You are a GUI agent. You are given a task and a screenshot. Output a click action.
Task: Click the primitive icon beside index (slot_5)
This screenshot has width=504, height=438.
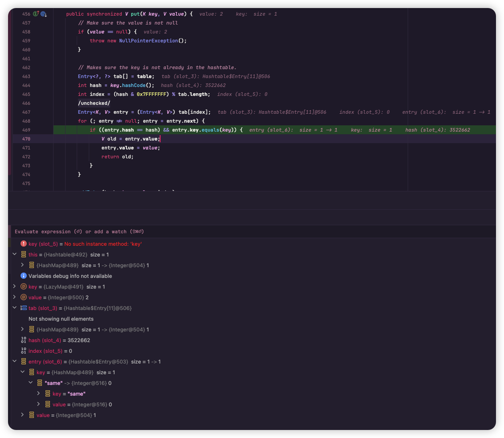coord(24,351)
